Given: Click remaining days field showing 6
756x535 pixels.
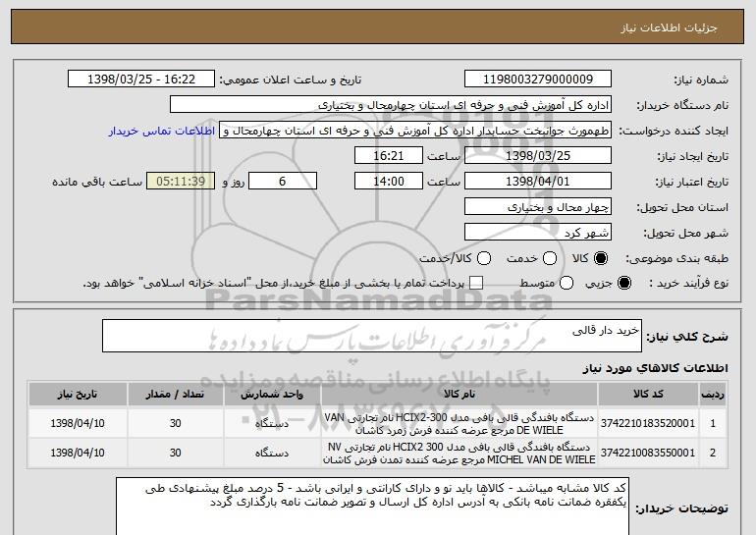Looking at the screenshot, I should pyautogui.click(x=283, y=182).
